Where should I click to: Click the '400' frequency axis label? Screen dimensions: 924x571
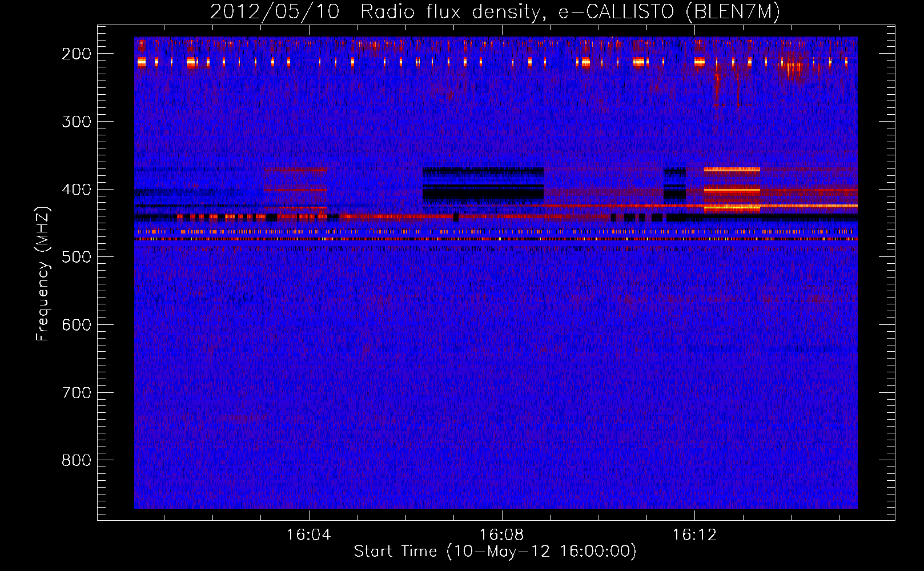pos(77,190)
